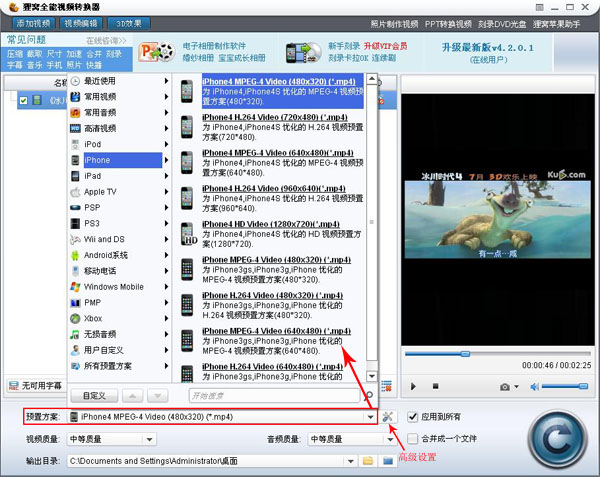Move the selected preset down with the arrow button
Image resolution: width=600 pixels, height=477 pixels.
pos(158,396)
